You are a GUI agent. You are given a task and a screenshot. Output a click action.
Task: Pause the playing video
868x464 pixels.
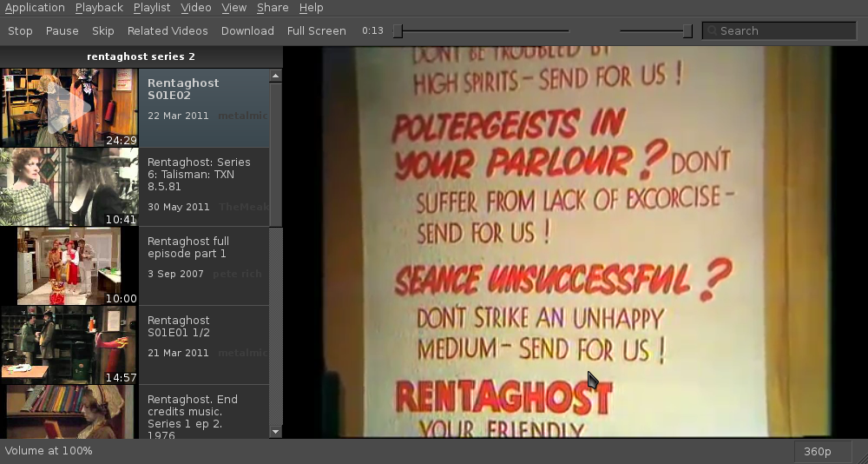(x=62, y=31)
